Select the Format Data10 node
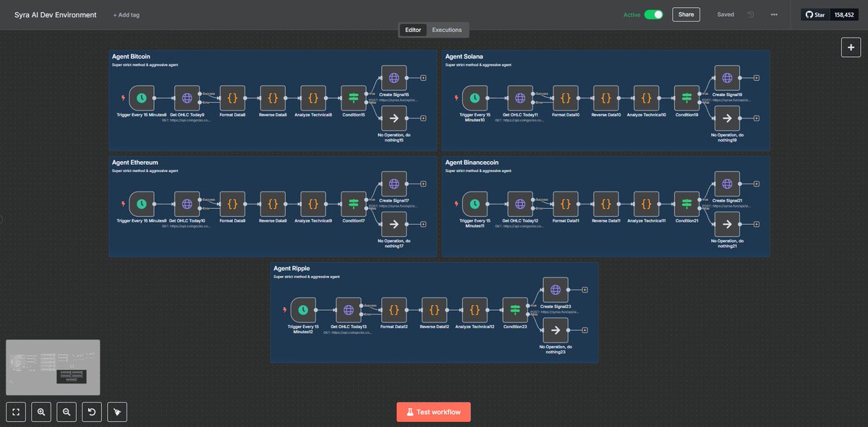Screen dimensions: 868x427 tap(566, 98)
